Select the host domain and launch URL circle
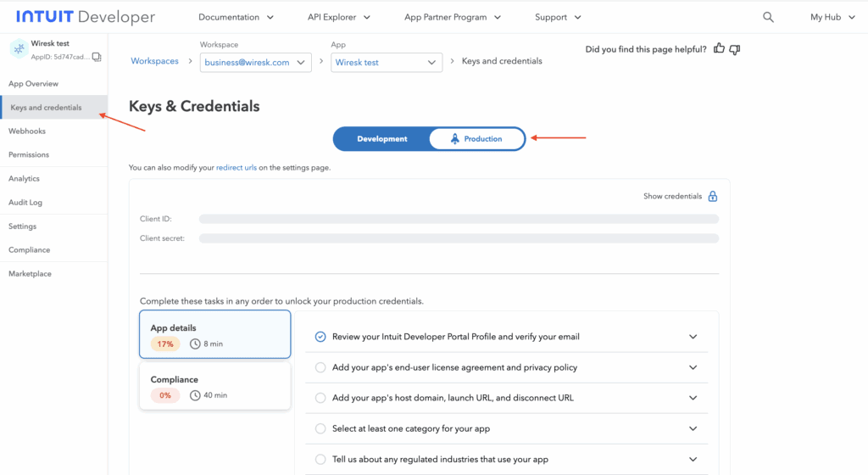 coord(320,398)
